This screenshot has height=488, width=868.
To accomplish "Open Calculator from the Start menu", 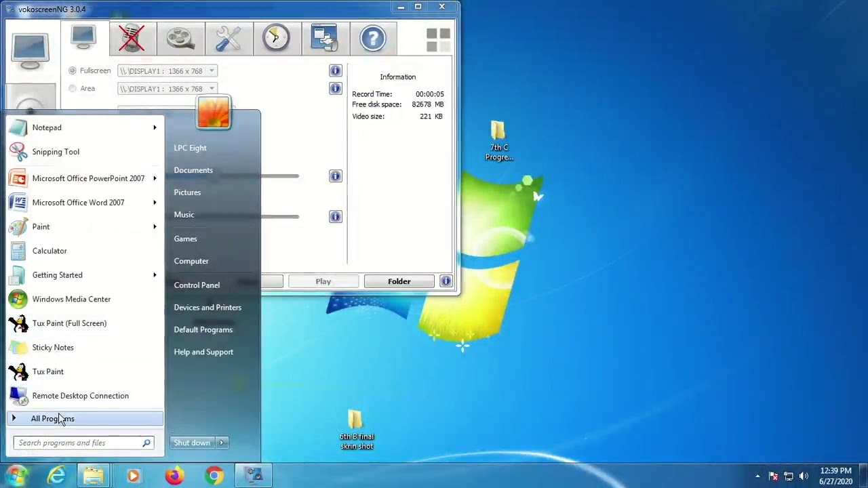I will 85,251.
